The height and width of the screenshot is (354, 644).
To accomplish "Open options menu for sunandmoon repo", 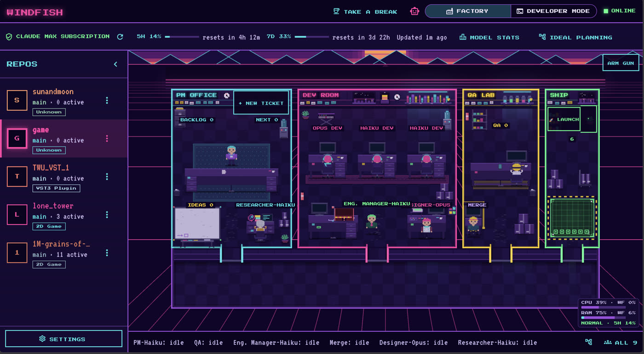I will pyautogui.click(x=107, y=100).
